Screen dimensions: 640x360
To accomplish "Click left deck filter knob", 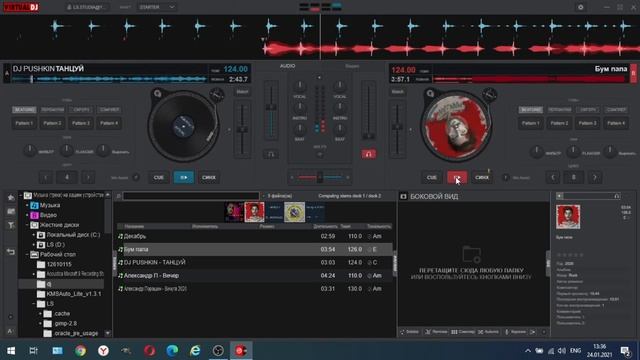I will [x=29, y=150].
